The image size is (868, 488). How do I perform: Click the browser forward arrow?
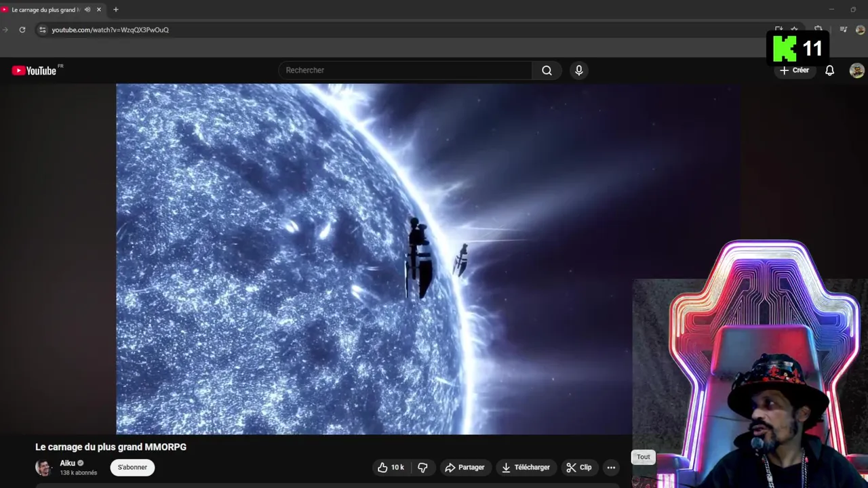5,30
